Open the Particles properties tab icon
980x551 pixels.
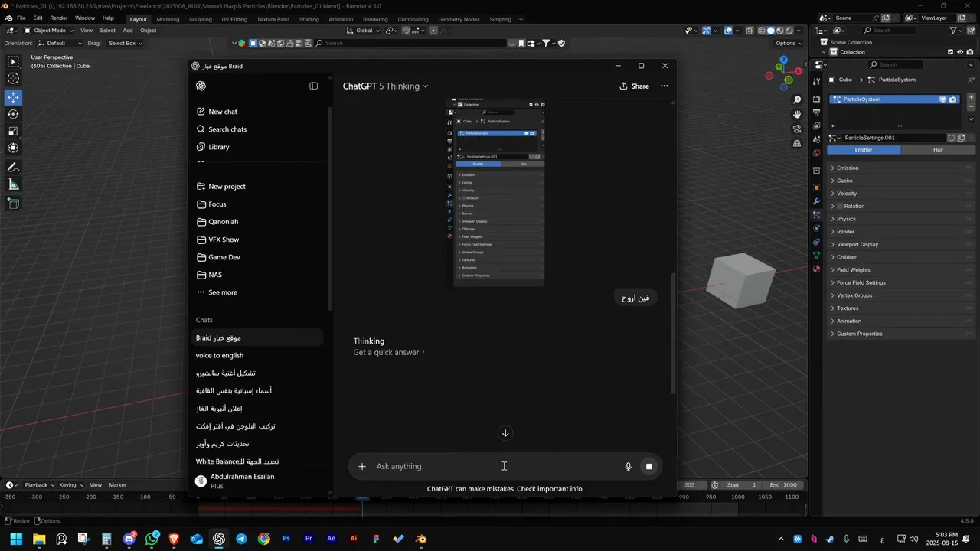pyautogui.click(x=816, y=215)
